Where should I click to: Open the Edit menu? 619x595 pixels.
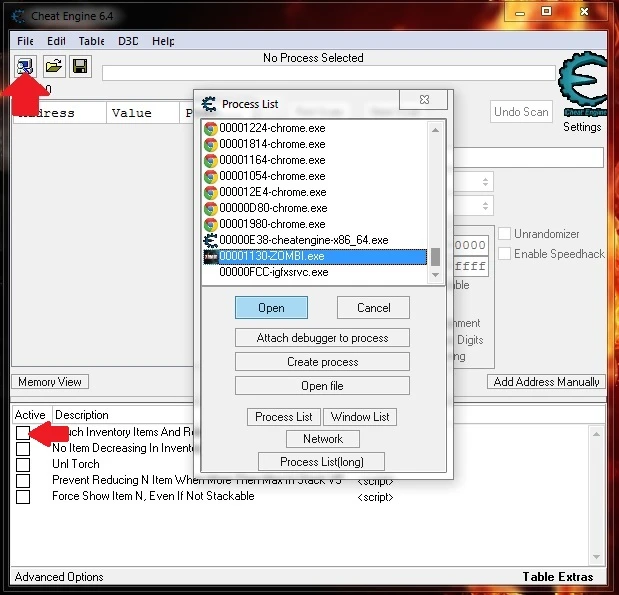pyautogui.click(x=56, y=41)
